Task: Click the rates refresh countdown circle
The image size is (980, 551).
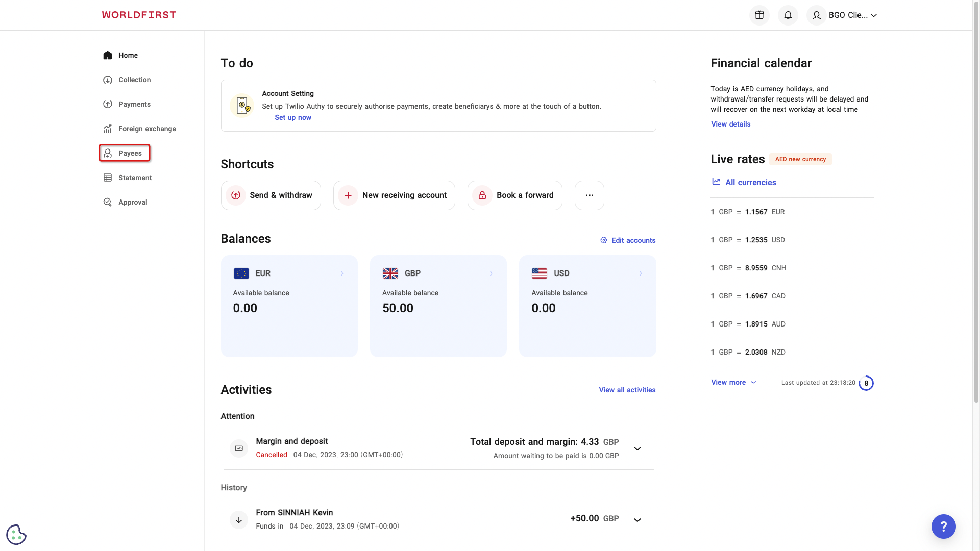Action: click(866, 383)
